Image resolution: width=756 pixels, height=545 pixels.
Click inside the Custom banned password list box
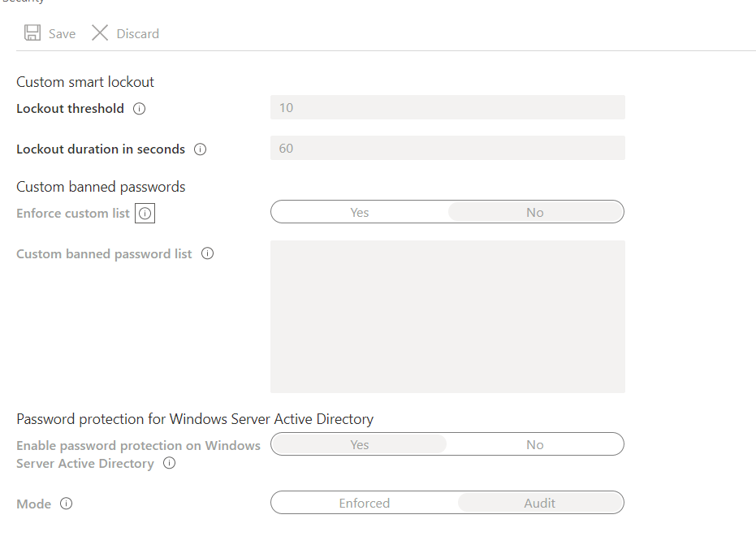[x=447, y=317]
